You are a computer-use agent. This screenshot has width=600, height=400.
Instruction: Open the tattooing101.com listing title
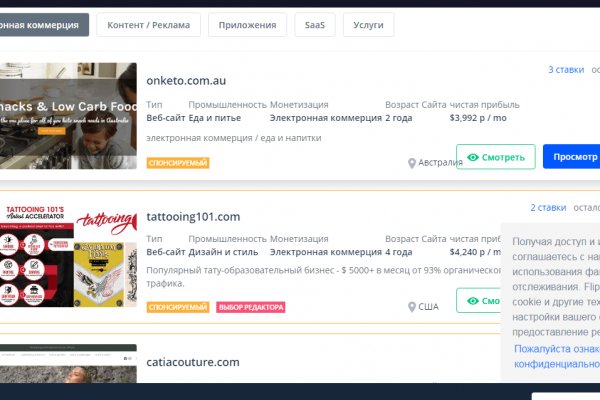pyautogui.click(x=193, y=216)
